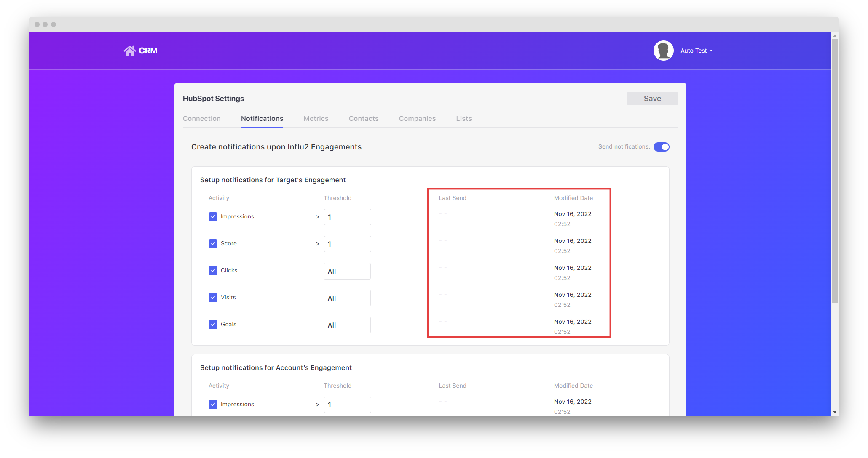Open the Auto Test account dropdown

[697, 50]
